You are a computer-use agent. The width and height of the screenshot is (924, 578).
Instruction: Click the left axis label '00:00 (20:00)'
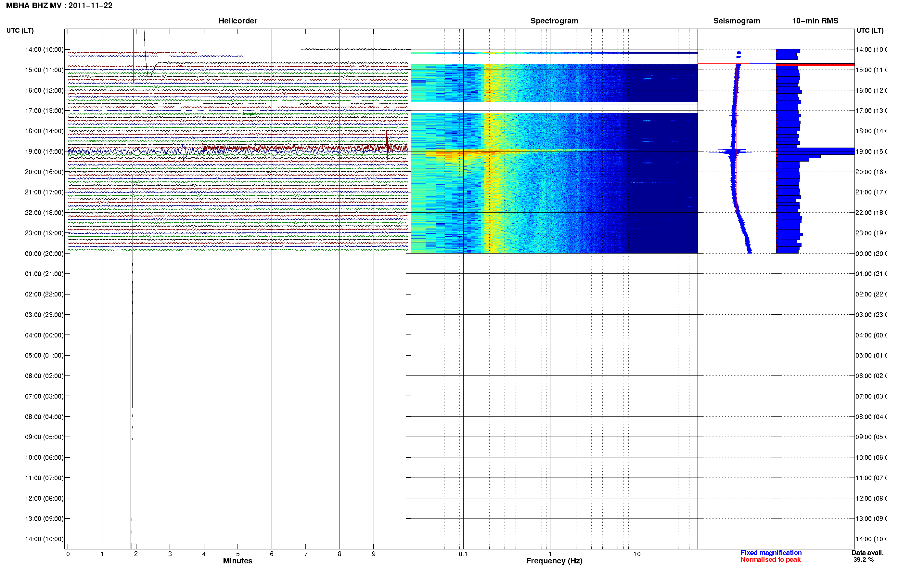pos(44,254)
